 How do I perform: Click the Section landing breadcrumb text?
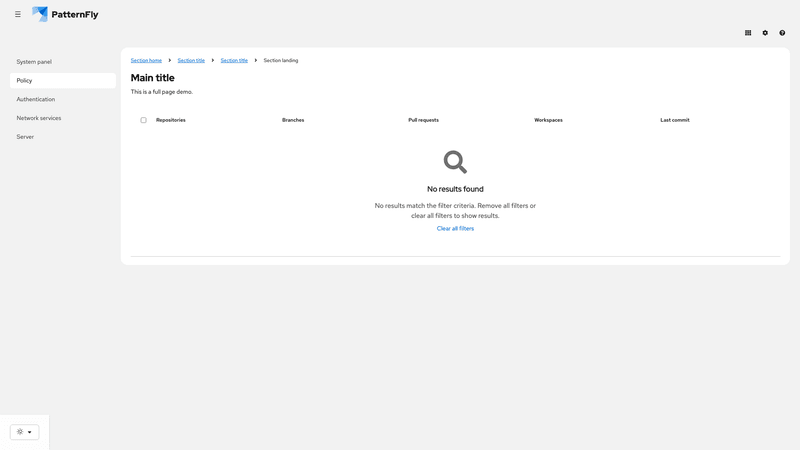pos(281,60)
